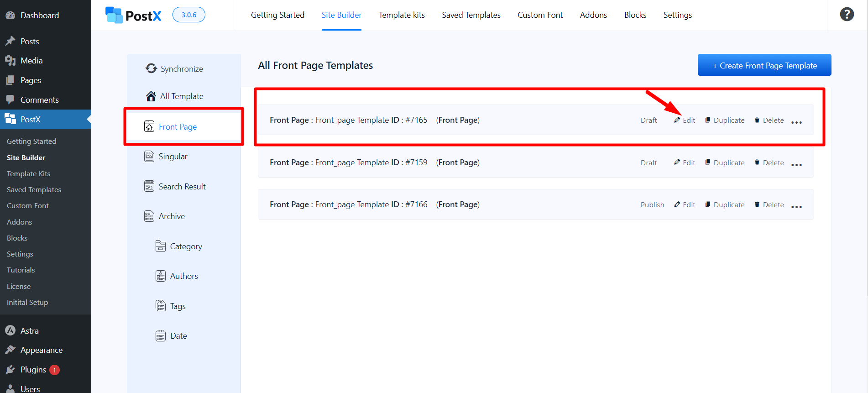
Task: Click the Astra logo icon
Action: point(10,330)
